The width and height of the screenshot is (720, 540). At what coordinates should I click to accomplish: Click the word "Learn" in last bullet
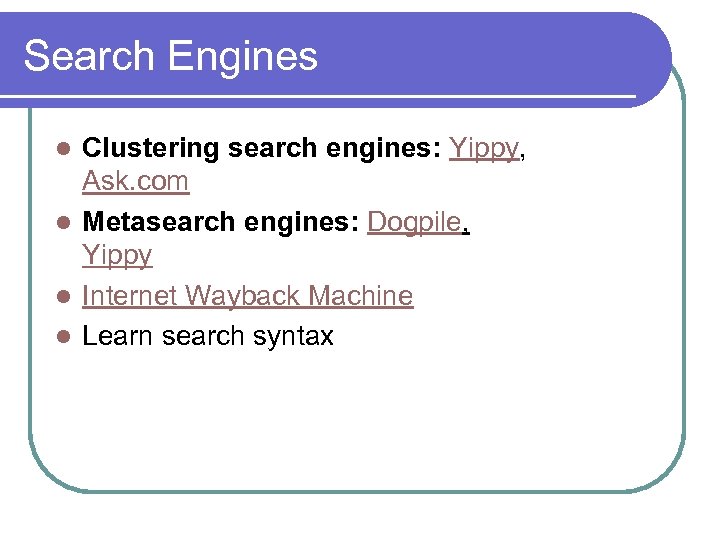116,336
